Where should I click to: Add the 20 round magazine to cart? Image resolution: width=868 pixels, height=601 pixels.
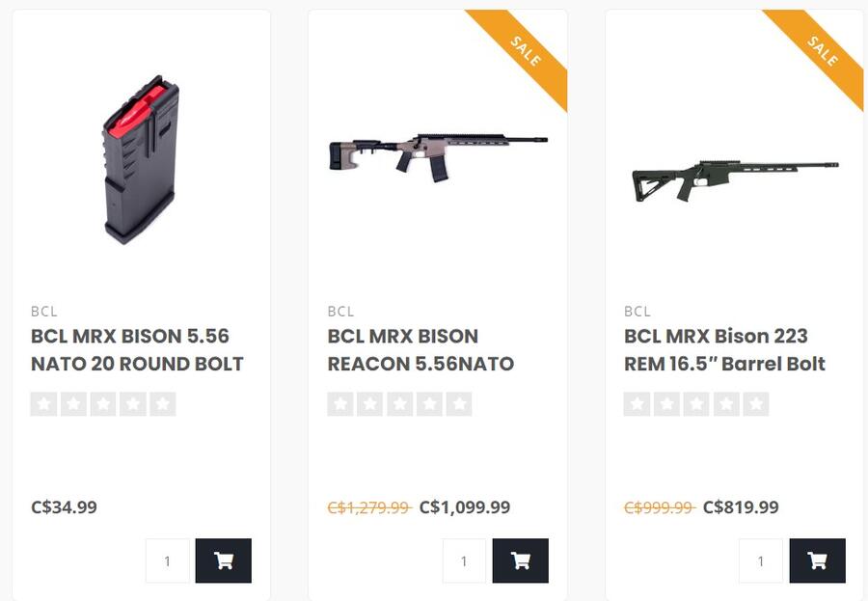click(224, 560)
